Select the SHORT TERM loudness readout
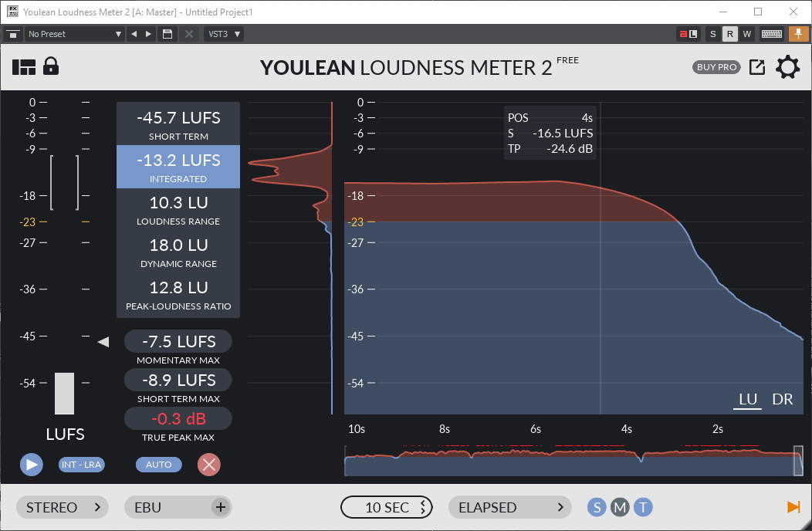The width and height of the screenshot is (812, 531). click(178, 123)
